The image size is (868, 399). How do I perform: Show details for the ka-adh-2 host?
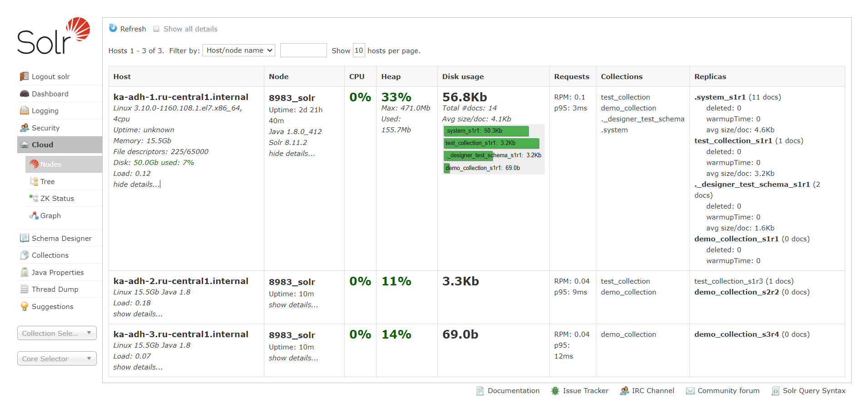point(138,314)
